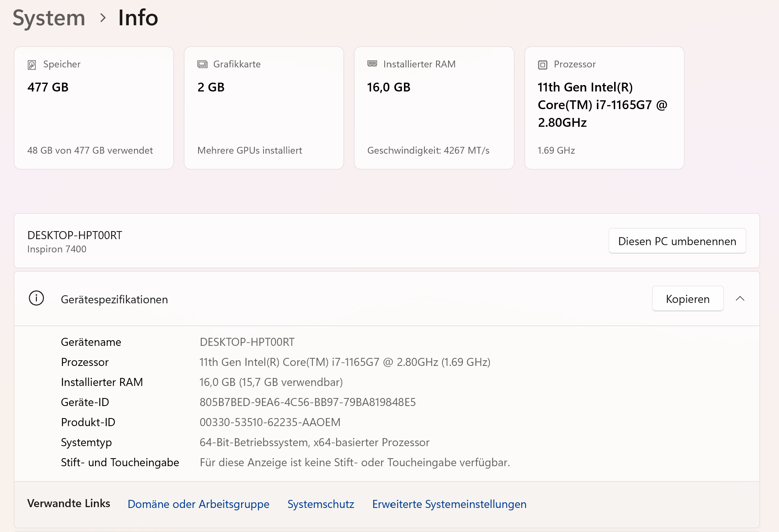This screenshot has width=779, height=532.
Task: Click the Gerätespezifikationen info circle icon
Action: [37, 298]
